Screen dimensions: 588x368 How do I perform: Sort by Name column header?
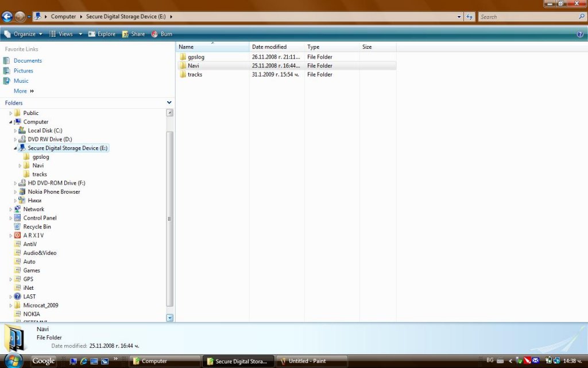[x=212, y=47]
